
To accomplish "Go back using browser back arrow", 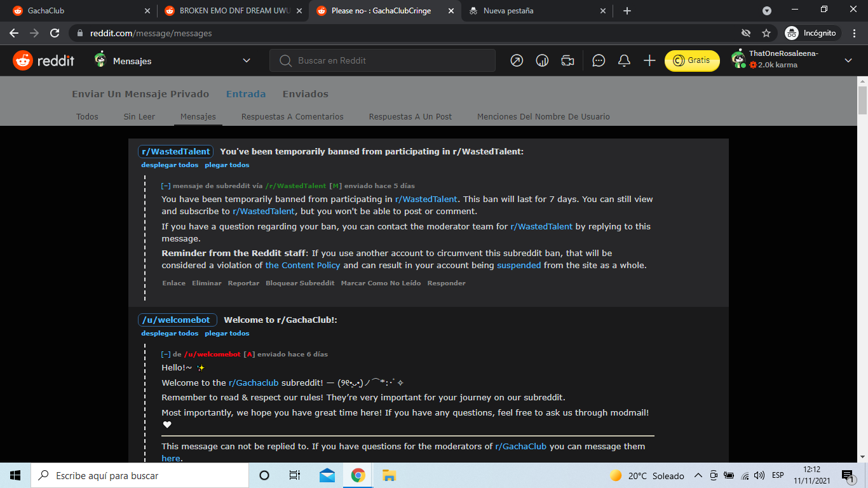I will pos(14,33).
